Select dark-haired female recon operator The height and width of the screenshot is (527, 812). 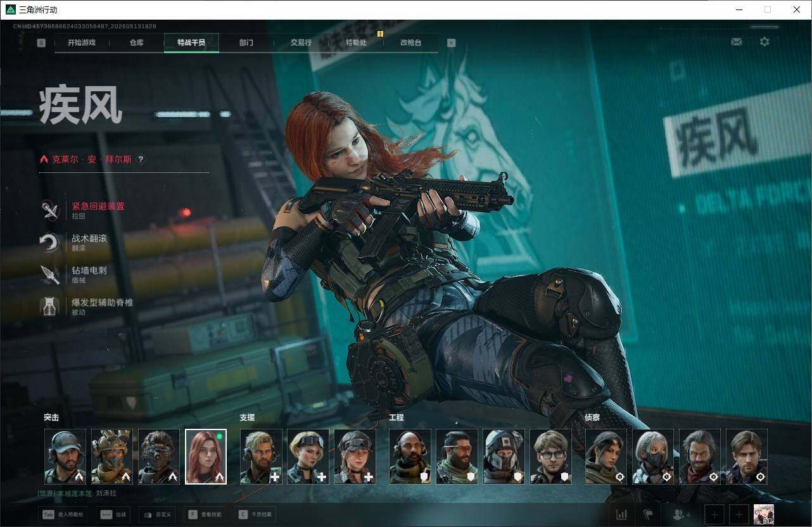tap(606, 457)
